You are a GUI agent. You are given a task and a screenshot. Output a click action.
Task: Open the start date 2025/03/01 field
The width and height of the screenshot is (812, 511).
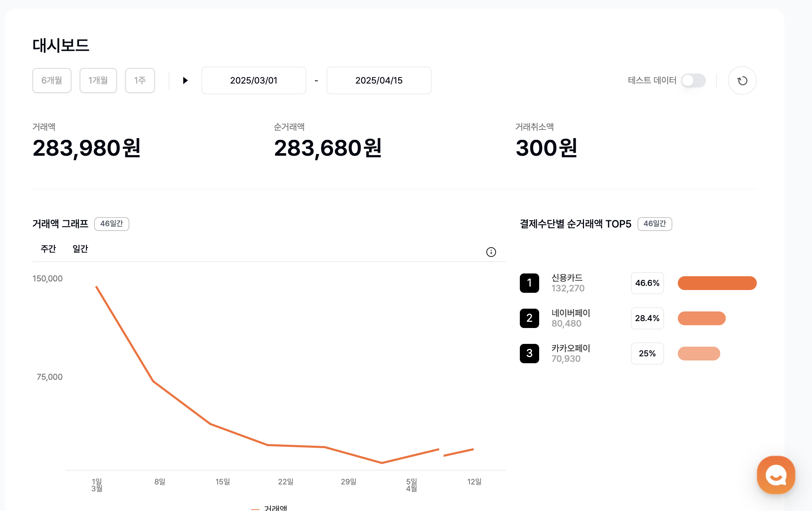click(254, 80)
